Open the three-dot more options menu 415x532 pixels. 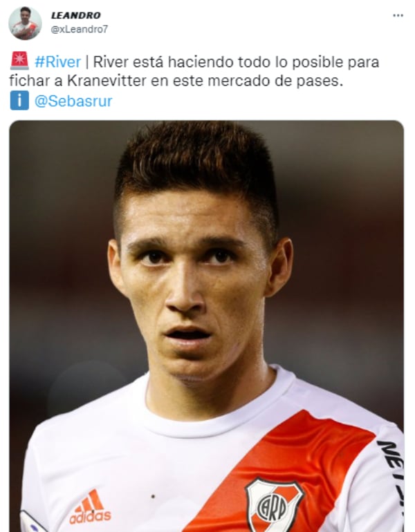click(398, 16)
